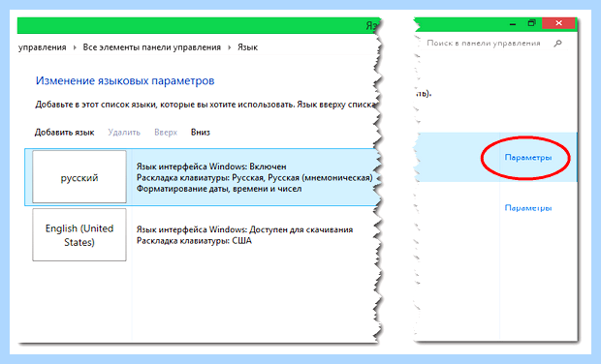This screenshot has height=364, width=601.
Task: Click Раскладка клавиатуры: США text
Action: tap(194, 241)
